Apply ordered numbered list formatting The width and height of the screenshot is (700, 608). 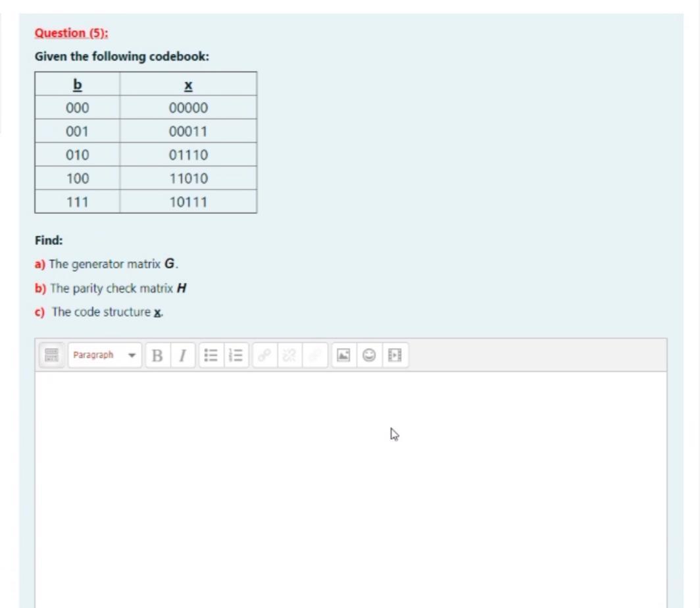pos(236,355)
